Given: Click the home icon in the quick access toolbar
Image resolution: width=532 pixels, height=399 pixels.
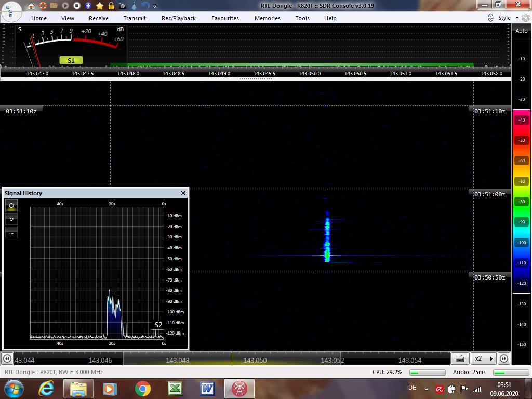Looking at the screenshot, I should pyautogui.click(x=31, y=5).
